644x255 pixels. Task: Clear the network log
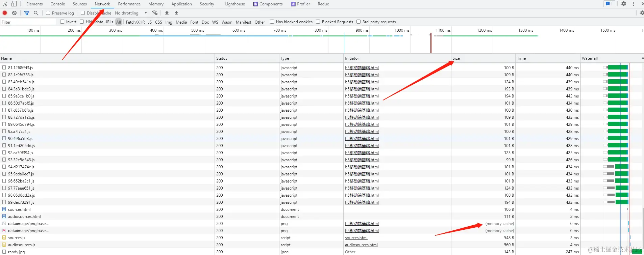[14, 13]
